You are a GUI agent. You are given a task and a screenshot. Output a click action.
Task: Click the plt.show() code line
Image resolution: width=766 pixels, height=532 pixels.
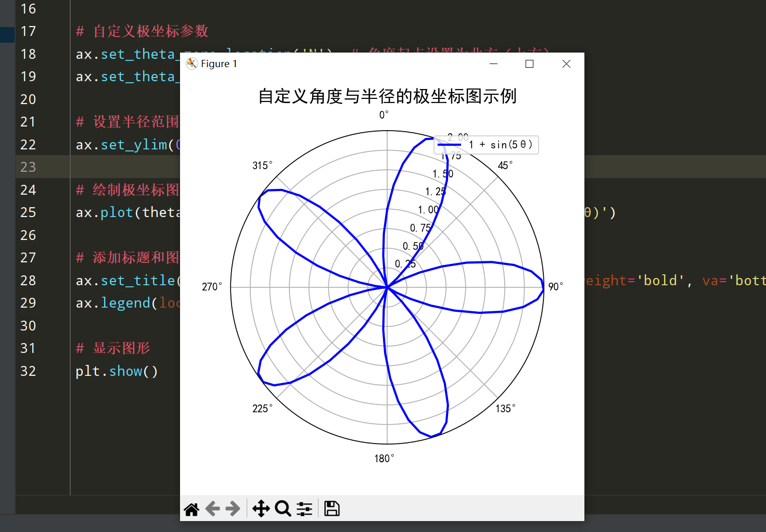click(117, 371)
